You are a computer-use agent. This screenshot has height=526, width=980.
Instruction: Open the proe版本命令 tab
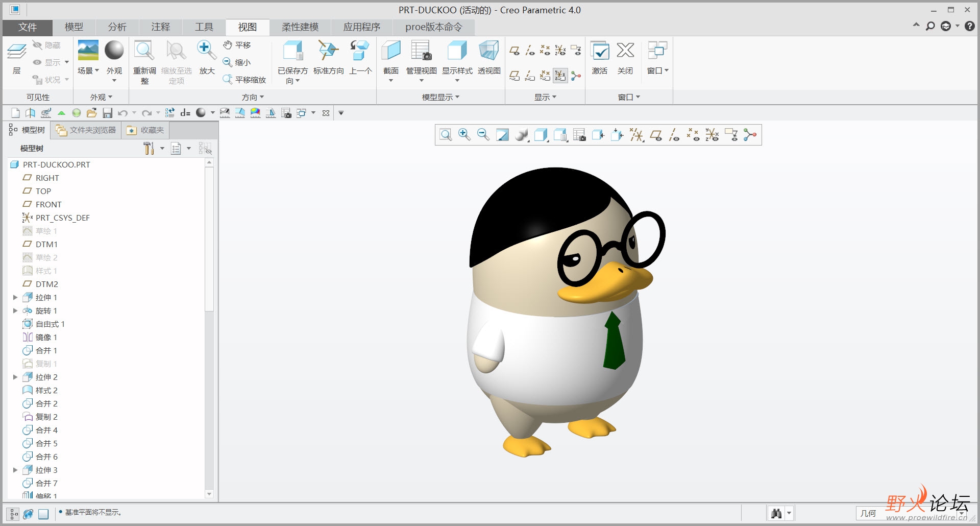(x=434, y=27)
